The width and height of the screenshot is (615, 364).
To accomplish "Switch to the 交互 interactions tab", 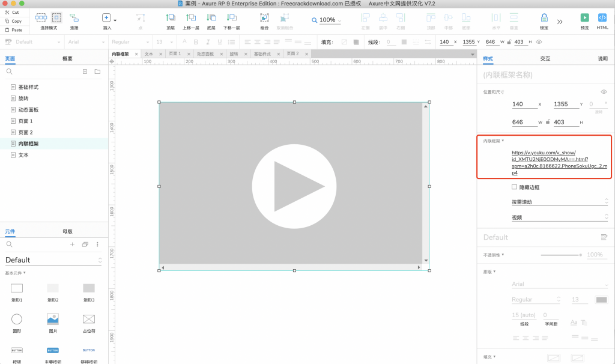I will (x=545, y=59).
